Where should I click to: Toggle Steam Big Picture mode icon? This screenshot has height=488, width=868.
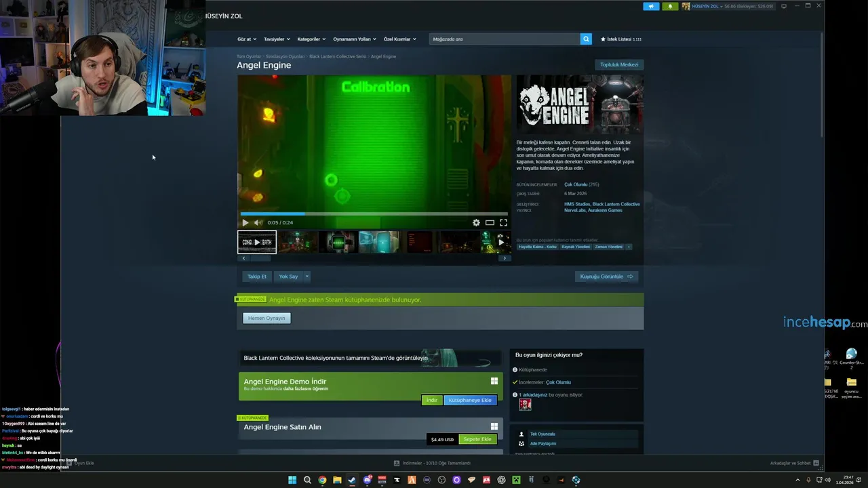784,6
